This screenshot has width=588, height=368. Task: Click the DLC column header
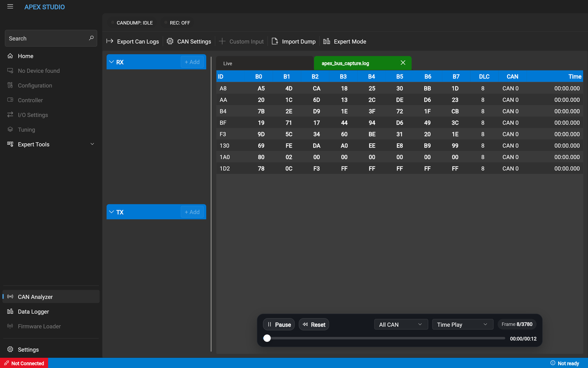click(x=484, y=76)
